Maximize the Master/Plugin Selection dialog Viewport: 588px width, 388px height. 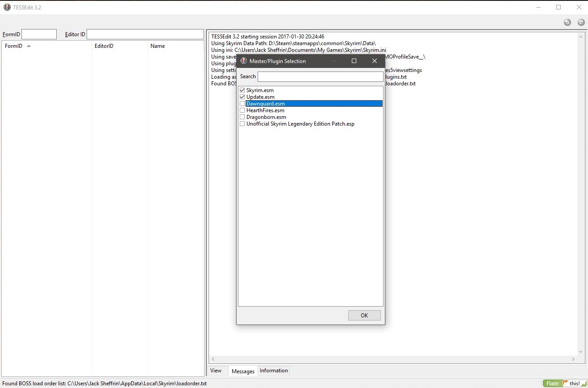pos(354,61)
